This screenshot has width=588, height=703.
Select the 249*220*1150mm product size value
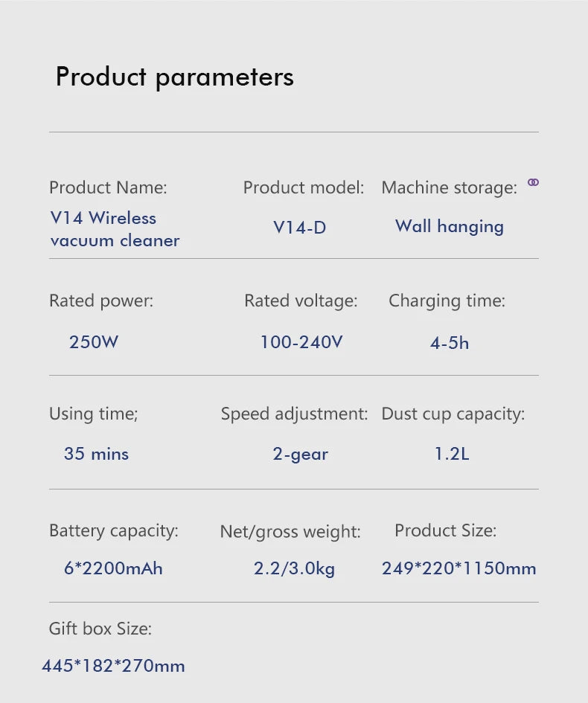tap(458, 569)
